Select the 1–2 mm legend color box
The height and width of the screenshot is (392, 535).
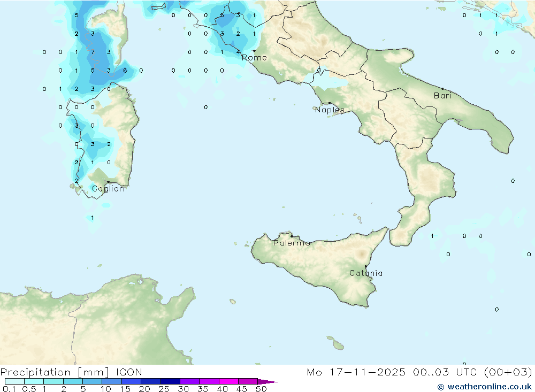click(53, 381)
